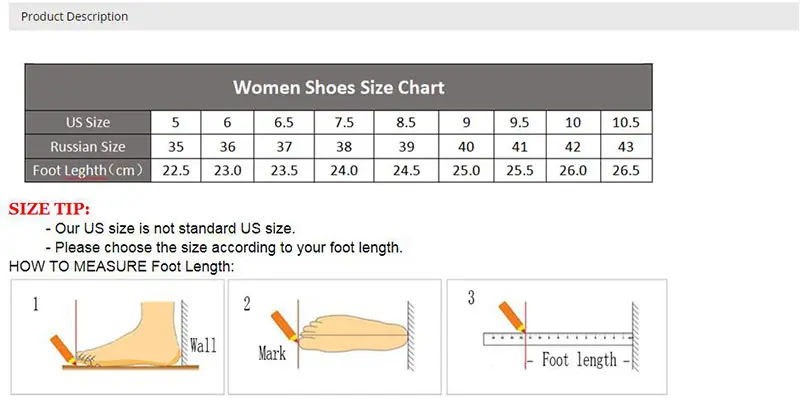The height and width of the screenshot is (401, 800).
Task: Click Russian Size 43 cell
Action: point(625,147)
